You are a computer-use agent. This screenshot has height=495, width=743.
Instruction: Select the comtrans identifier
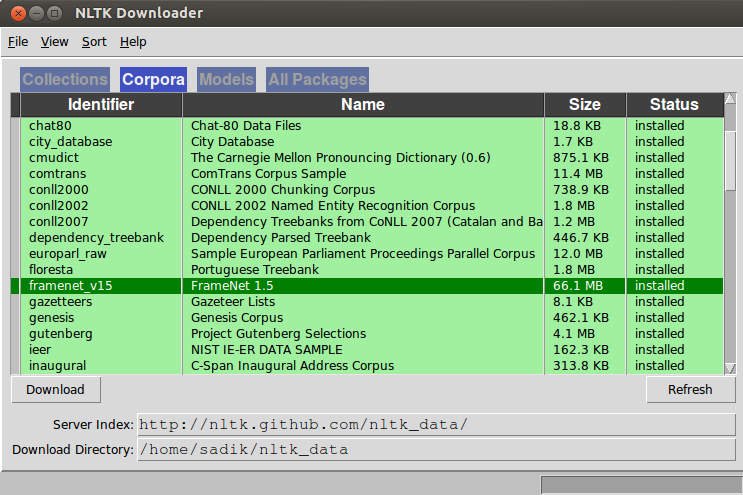[58, 174]
